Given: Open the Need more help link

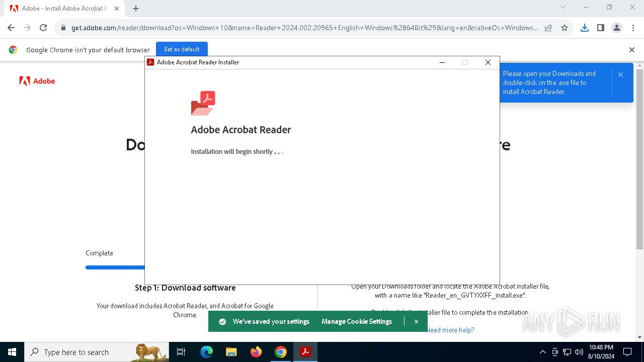Looking at the screenshot, I should click(x=450, y=330).
